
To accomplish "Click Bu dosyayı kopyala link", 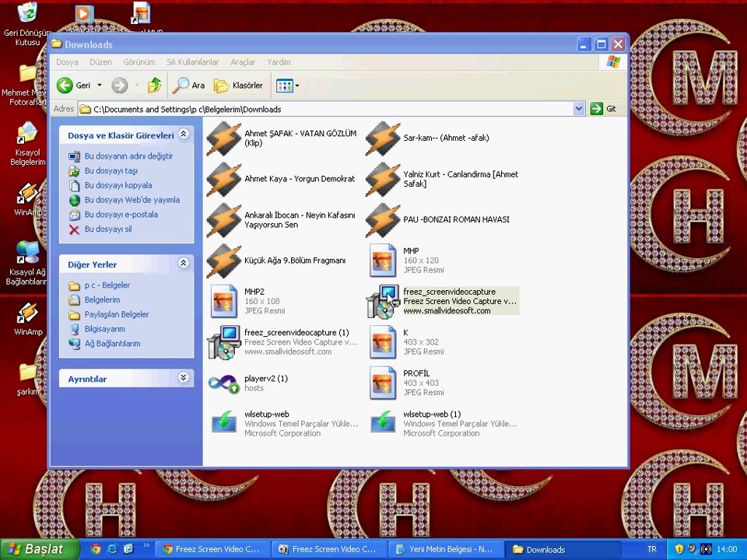I will 118,185.
